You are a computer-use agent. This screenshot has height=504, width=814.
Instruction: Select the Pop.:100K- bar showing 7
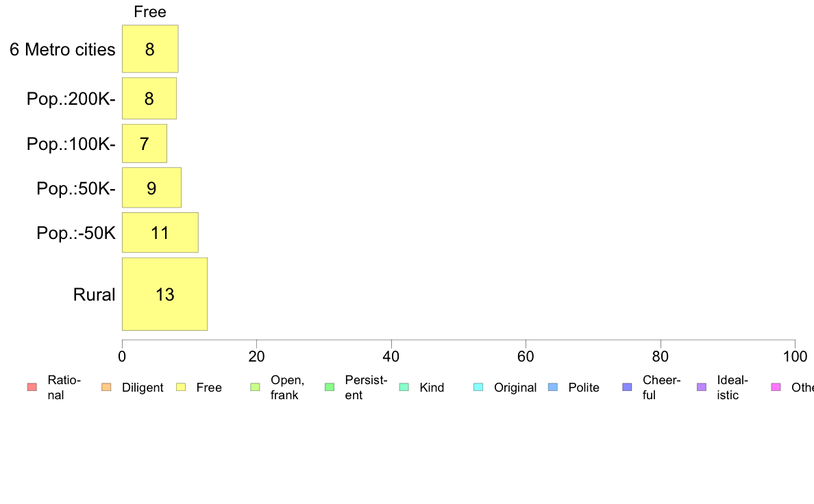pos(145,143)
